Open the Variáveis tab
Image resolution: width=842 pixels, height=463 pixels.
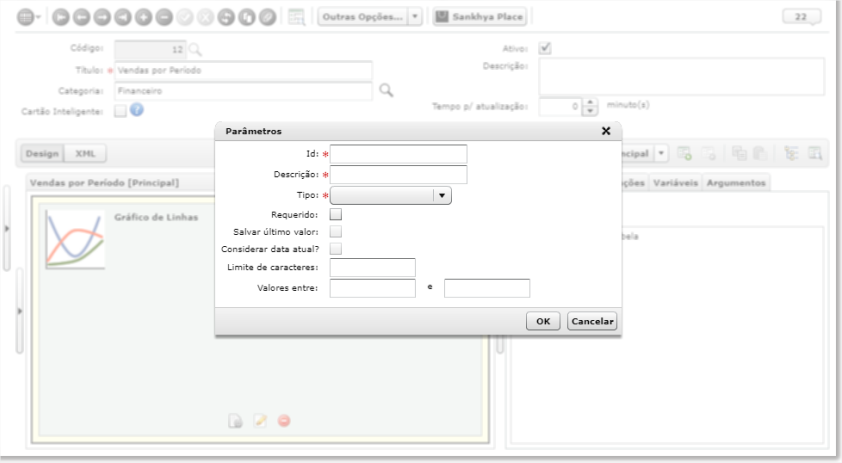click(676, 183)
